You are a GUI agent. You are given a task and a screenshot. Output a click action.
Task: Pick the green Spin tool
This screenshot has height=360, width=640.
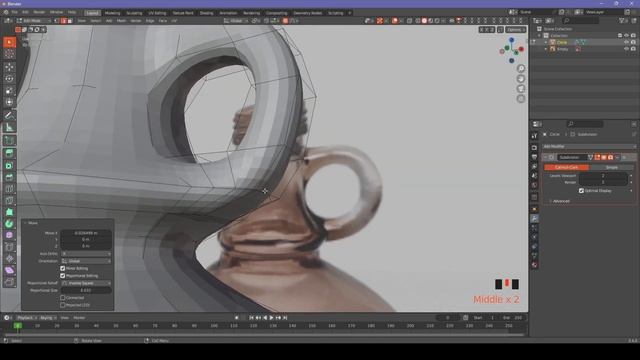(x=9, y=224)
